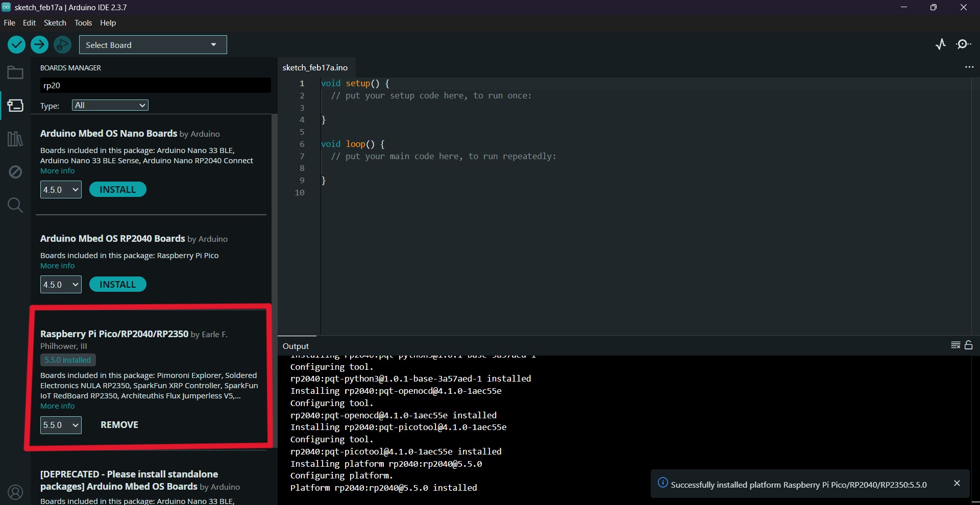Start debugging with the Debug toolbar icon

62,45
